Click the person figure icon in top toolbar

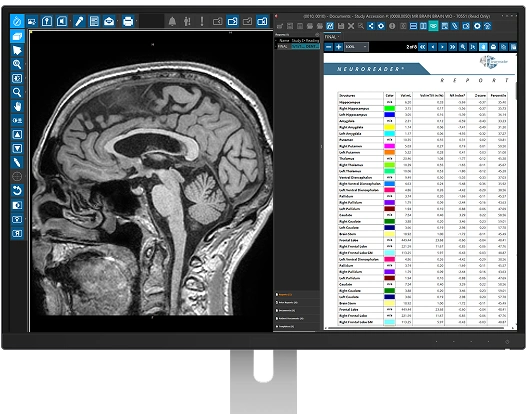187,22
